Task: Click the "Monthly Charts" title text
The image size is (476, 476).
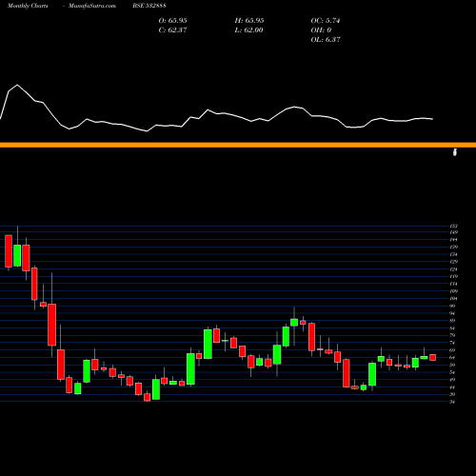Action: (28, 6)
